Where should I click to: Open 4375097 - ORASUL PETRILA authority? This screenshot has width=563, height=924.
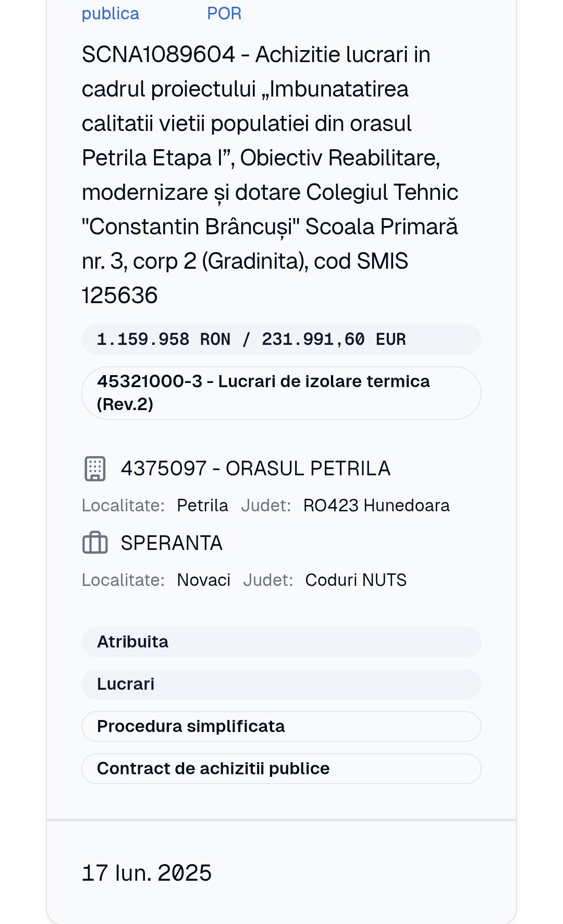point(255,469)
